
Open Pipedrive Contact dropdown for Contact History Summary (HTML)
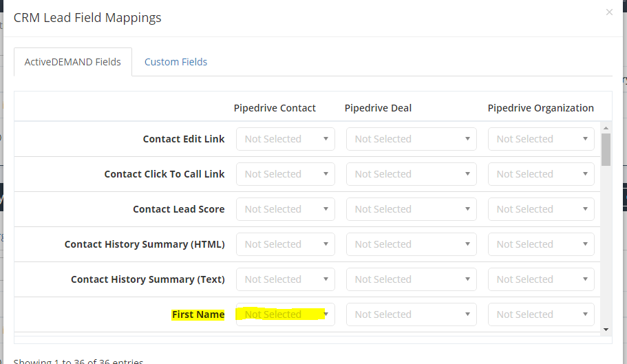coord(286,244)
